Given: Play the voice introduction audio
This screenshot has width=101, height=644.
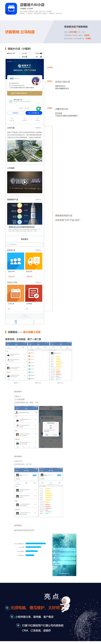Looking at the screenshot, I should tap(11, 102).
